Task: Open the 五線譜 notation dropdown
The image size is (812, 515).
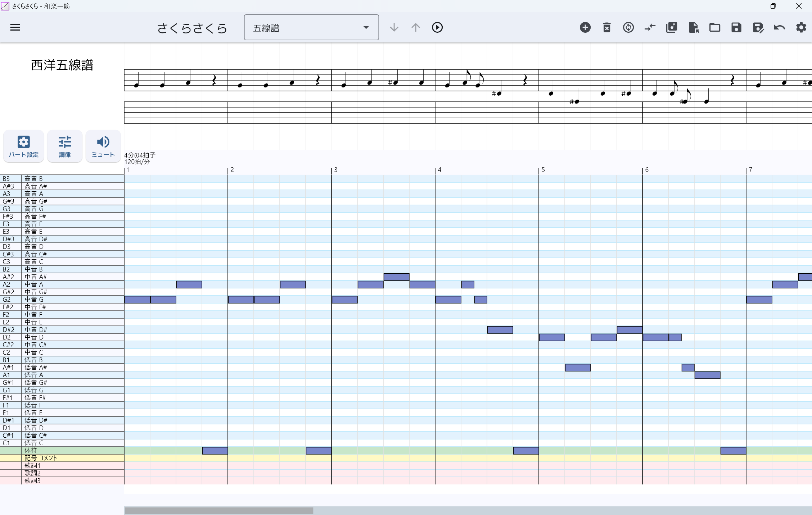Action: coord(311,27)
